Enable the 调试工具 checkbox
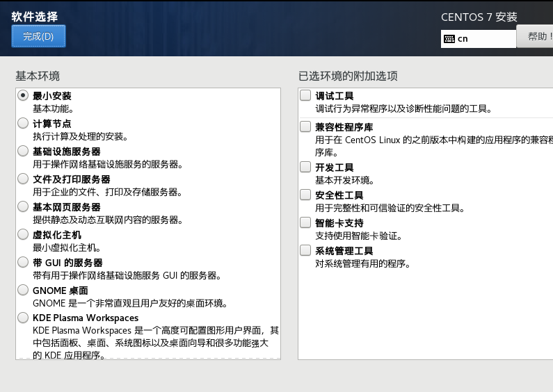 pos(305,95)
